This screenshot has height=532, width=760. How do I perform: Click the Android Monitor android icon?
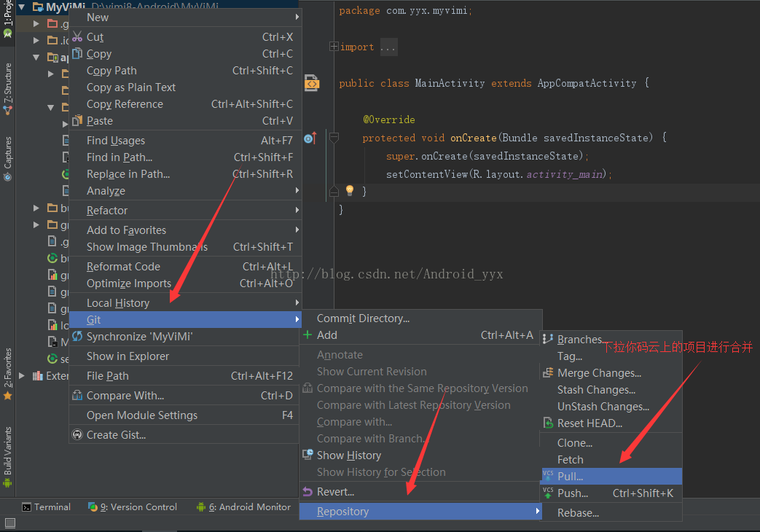click(201, 507)
